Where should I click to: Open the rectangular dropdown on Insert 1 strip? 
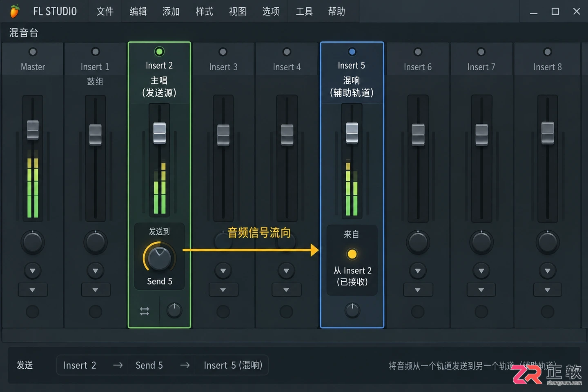95,290
